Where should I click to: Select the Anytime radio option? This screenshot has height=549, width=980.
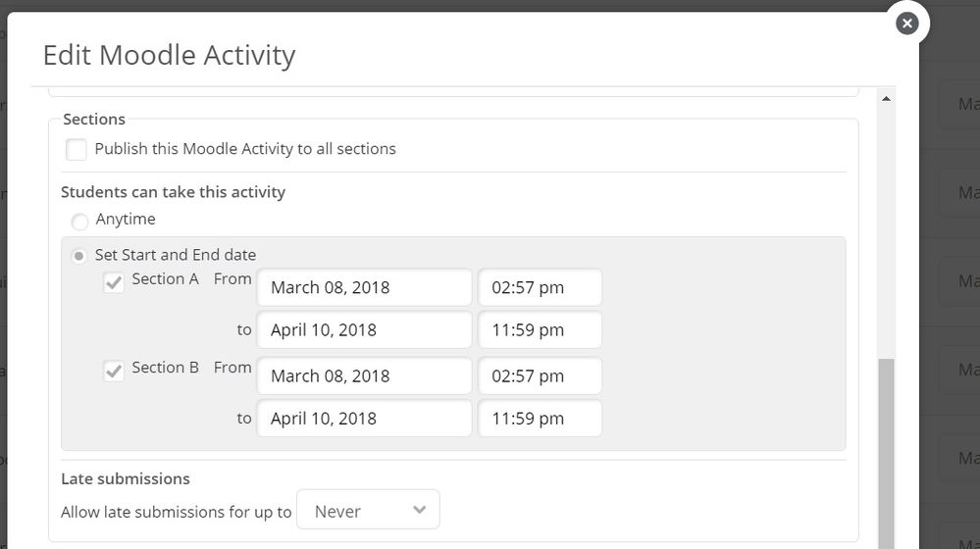point(79,222)
